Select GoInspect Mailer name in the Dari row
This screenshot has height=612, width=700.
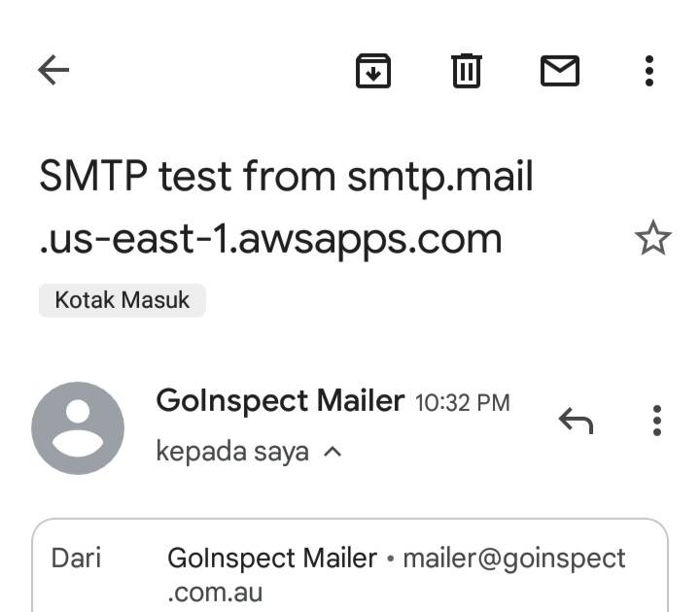pos(272,559)
